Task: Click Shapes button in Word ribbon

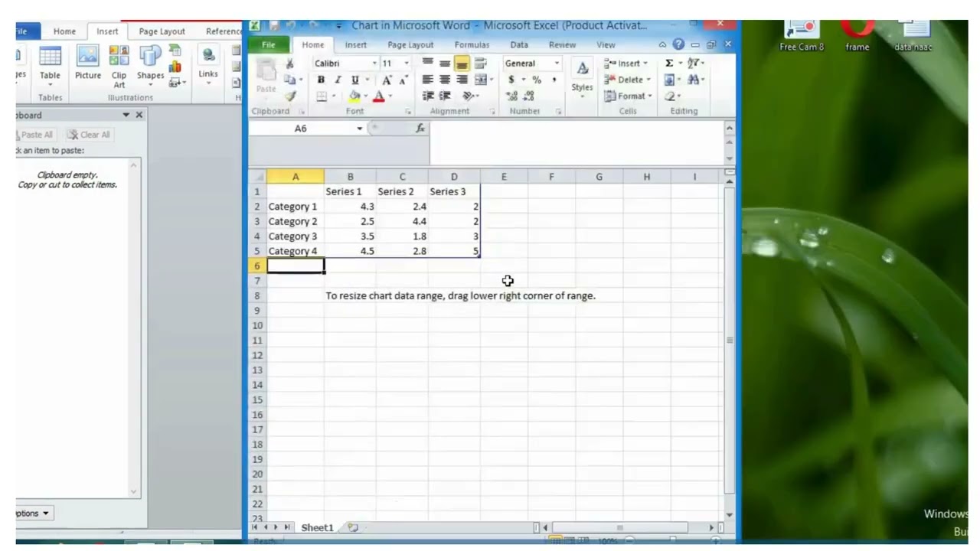Action: (150, 64)
